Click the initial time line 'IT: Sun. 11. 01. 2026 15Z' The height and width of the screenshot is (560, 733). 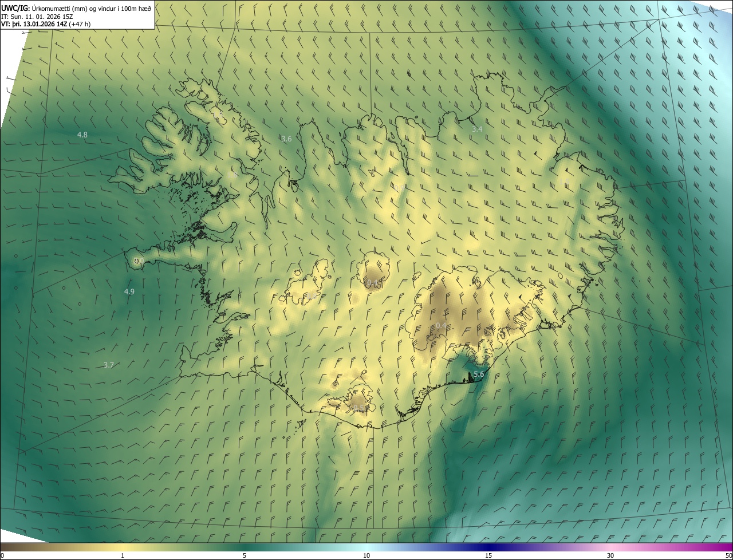[x=38, y=17]
